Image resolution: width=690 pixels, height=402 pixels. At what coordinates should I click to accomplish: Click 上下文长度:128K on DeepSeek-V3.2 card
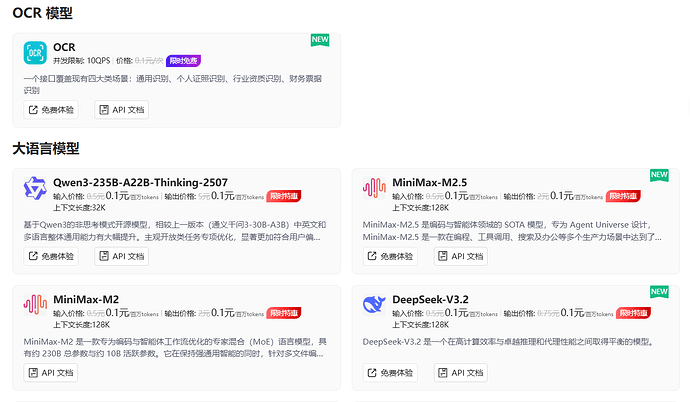(420, 325)
